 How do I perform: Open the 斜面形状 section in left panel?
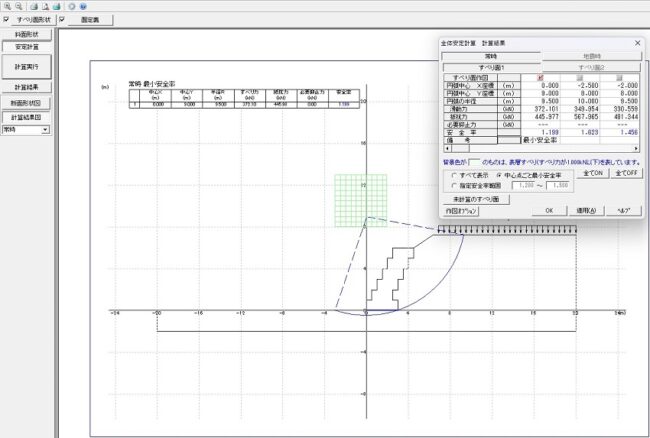pos(27,35)
